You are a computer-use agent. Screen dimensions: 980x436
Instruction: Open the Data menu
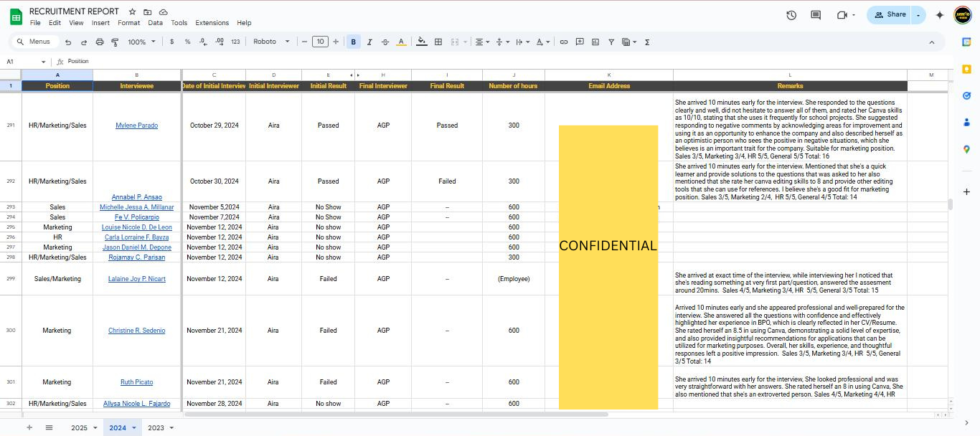tap(156, 23)
